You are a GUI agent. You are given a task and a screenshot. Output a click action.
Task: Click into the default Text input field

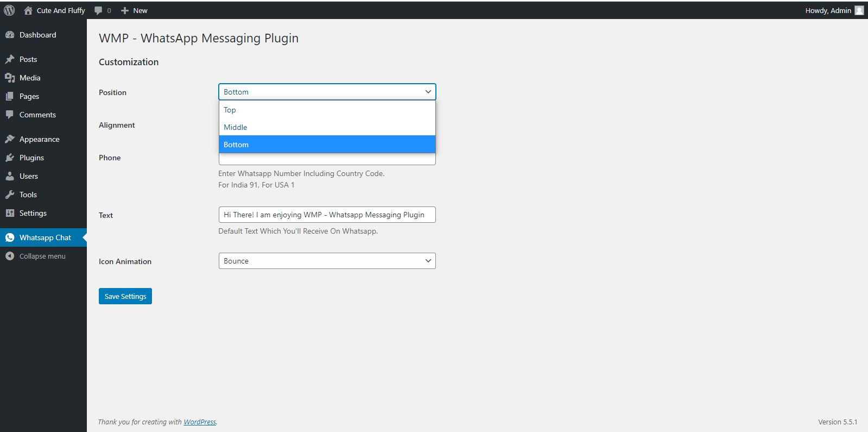pos(327,215)
